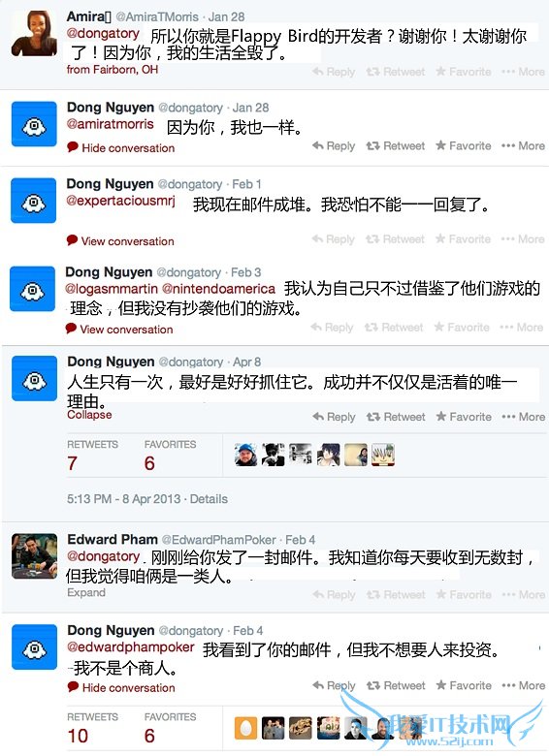This screenshot has width=549, height=756.
Task: Retweet Amira's Flappy Bird tweet
Action: [x=395, y=72]
